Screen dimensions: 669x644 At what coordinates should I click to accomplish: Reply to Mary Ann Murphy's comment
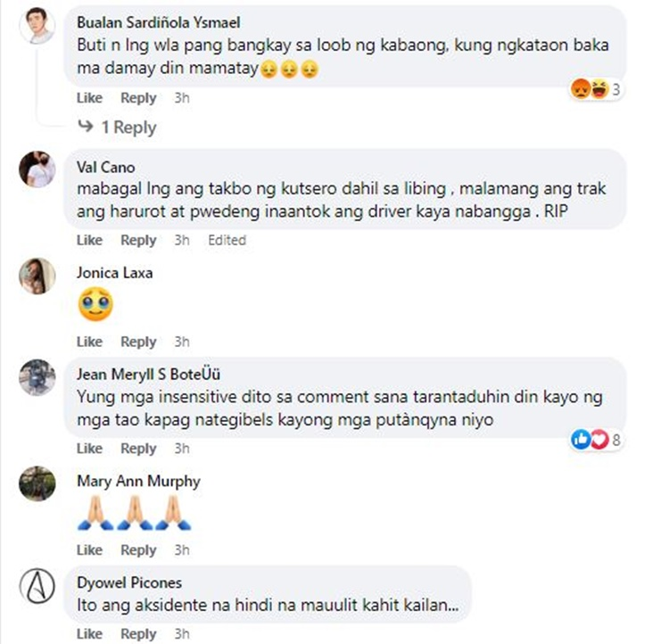click(x=138, y=549)
